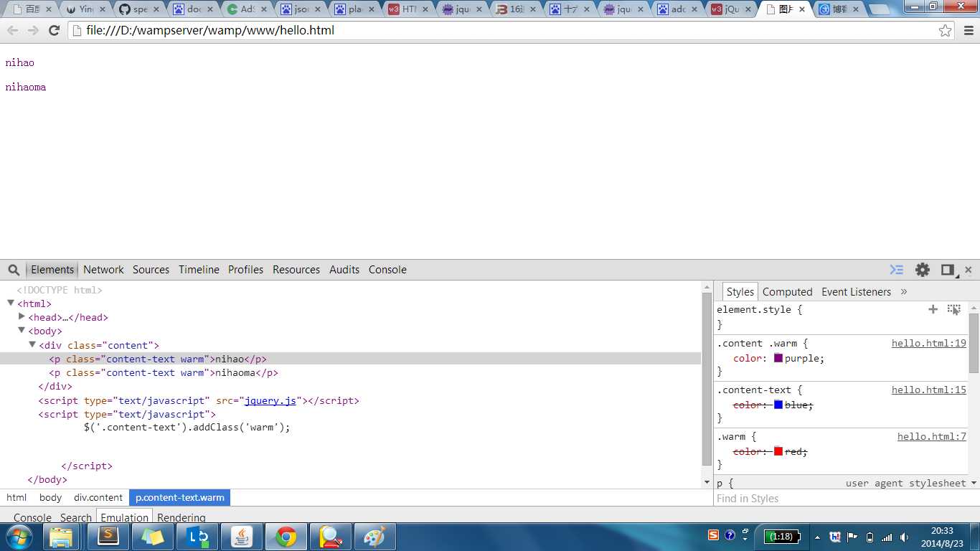Screen dimensions: 980x551
Task: Switch to the Computed styles tab
Action: tap(787, 292)
